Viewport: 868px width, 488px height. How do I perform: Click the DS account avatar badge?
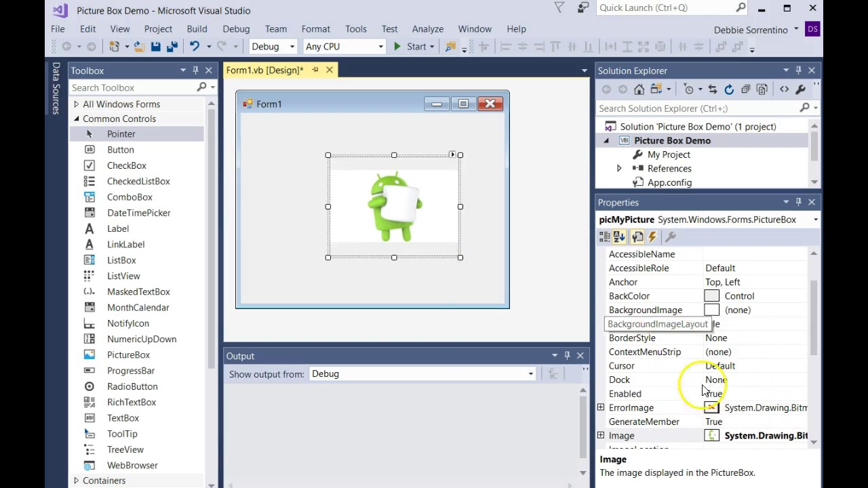[x=812, y=29]
